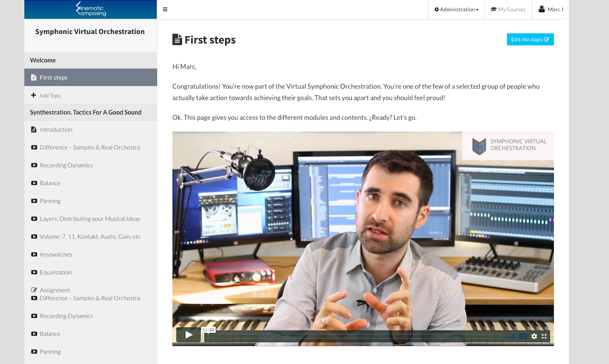Viewport: 609px width, 364px height.
Task: Click video icon next to Equalization
Action: (34, 272)
